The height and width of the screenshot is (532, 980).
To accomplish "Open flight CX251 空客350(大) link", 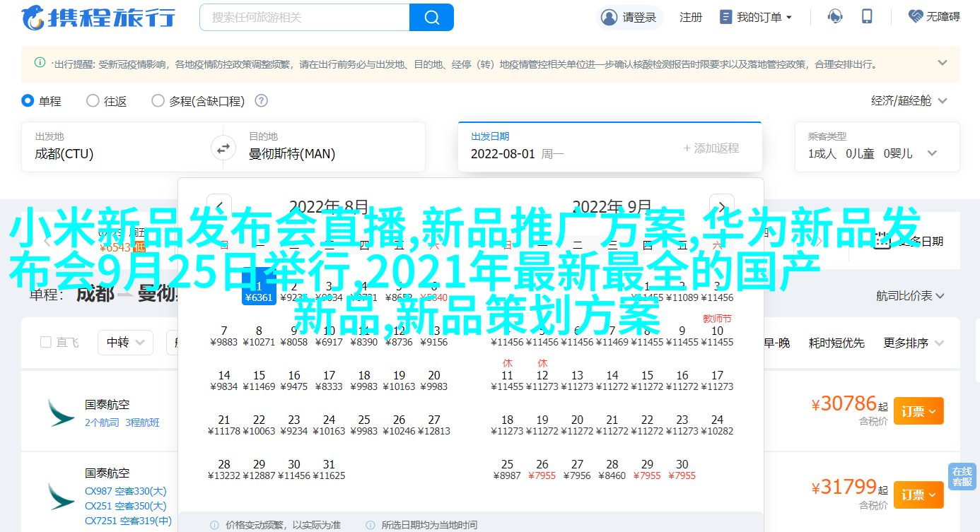I will pyautogui.click(x=126, y=506).
